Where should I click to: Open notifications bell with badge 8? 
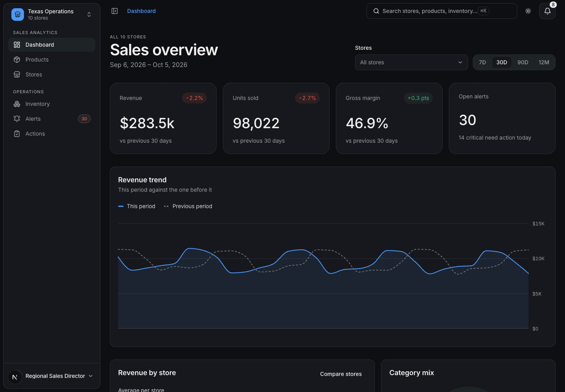pos(547,11)
